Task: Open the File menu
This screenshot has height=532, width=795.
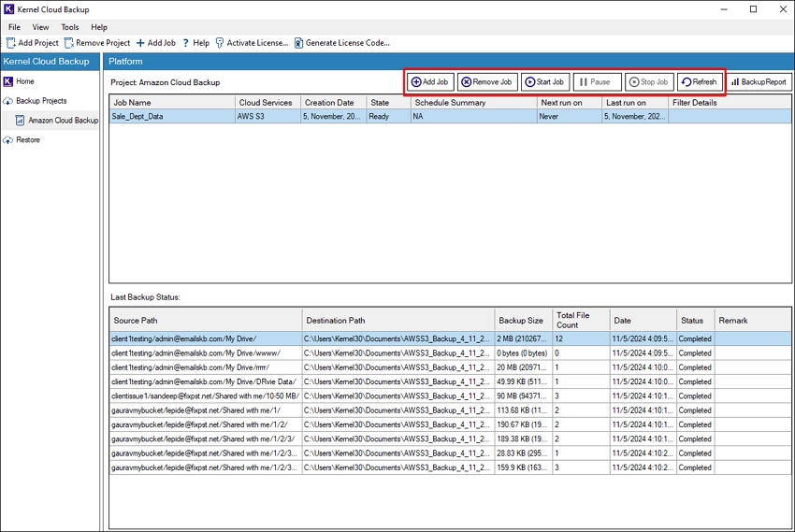Action: [14, 27]
